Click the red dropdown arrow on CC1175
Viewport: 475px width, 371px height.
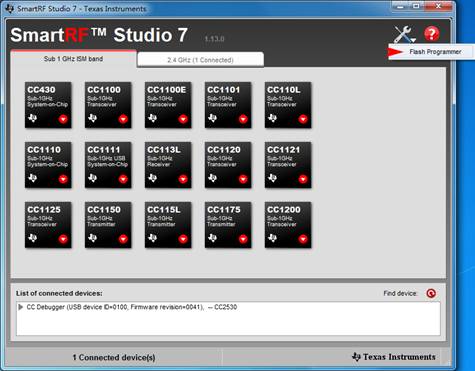coord(243,239)
